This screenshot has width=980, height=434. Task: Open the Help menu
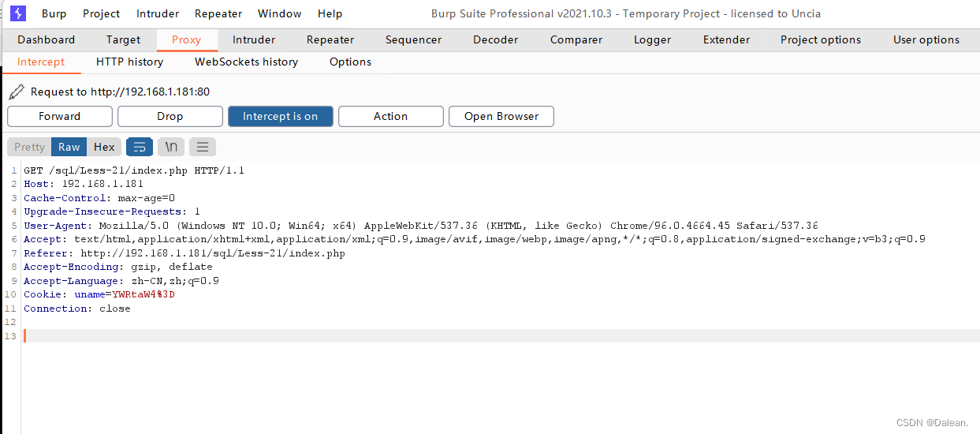pos(330,13)
